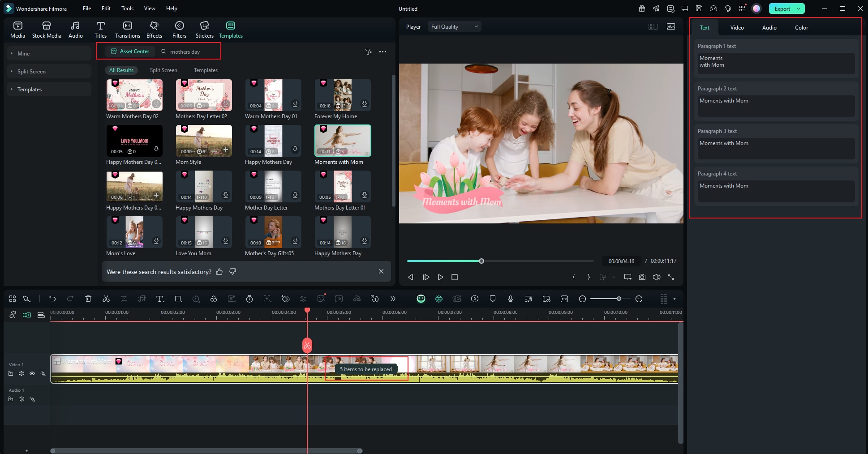The height and width of the screenshot is (454, 868).
Task: Click the thumbs up feedback icon
Action: (x=219, y=272)
